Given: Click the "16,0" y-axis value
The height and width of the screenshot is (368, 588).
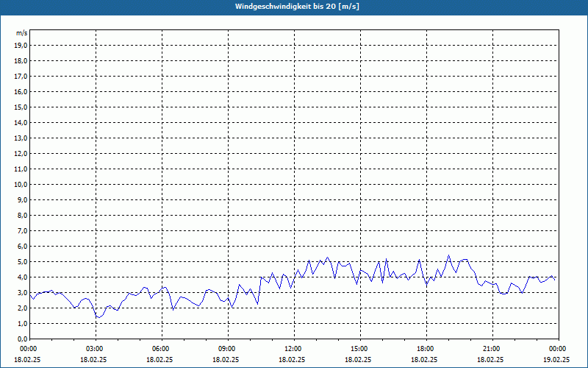Looking at the screenshot, I should tap(21, 91).
